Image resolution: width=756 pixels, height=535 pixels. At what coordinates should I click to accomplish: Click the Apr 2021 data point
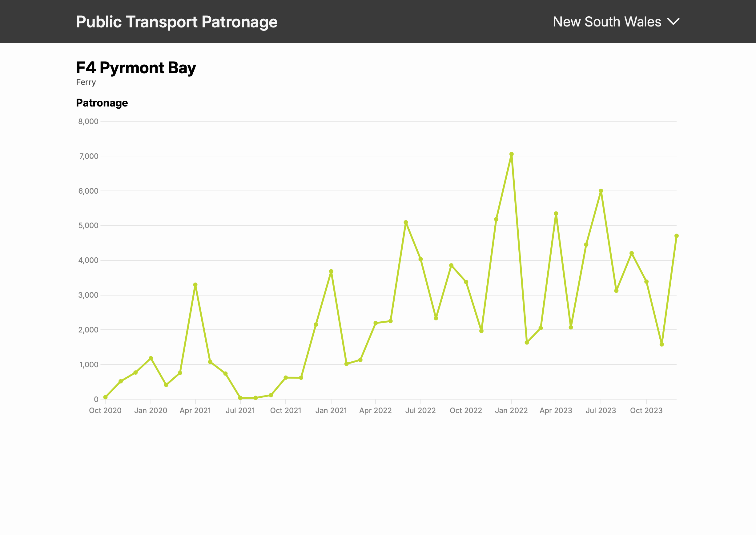195,285
